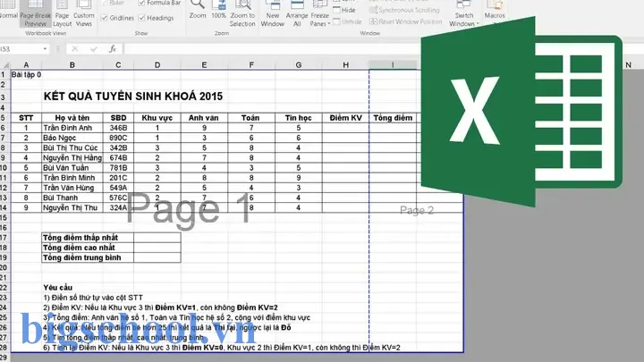Select column E header
This screenshot has width=644, height=362.
coord(204,65)
